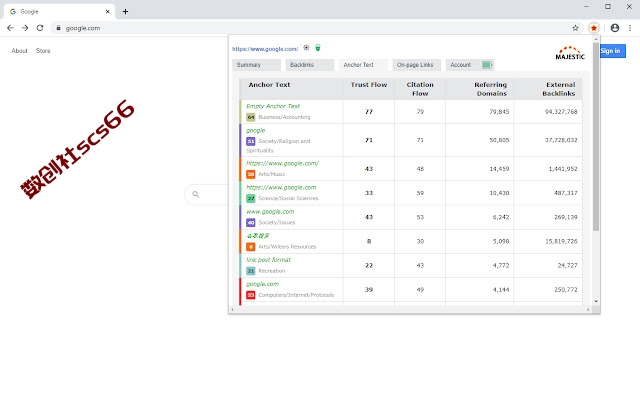Image resolution: width=640 pixels, height=400 pixels.
Task: Click topic badge for Computers/Internet/Protocols
Action: click(x=251, y=295)
